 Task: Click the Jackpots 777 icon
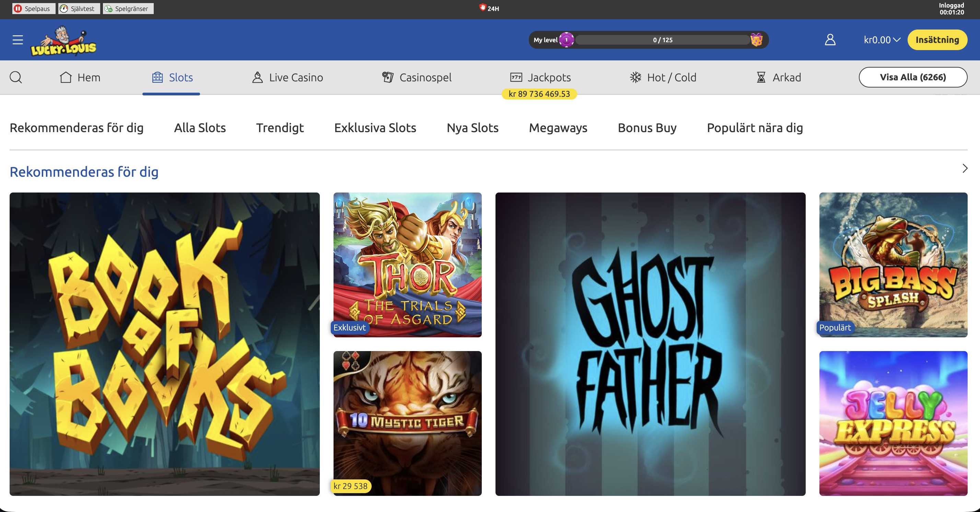516,77
